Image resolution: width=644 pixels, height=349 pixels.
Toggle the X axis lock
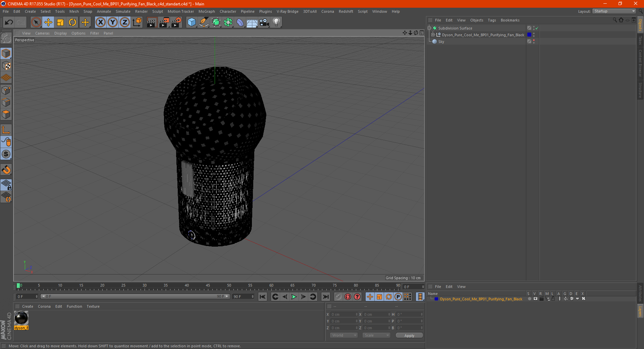(x=100, y=22)
